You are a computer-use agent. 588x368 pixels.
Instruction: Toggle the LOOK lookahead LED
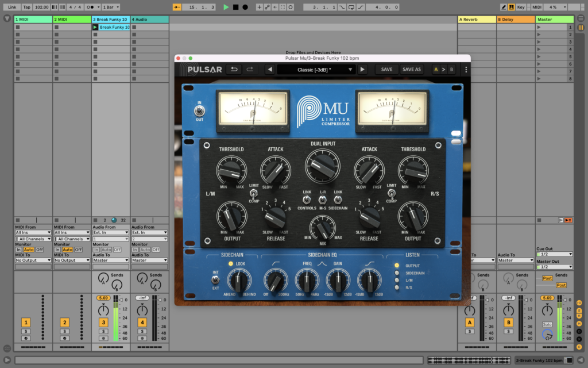tap(231, 263)
